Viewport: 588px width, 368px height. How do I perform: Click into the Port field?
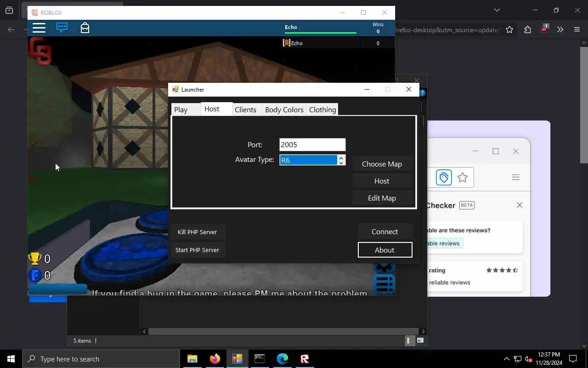[312, 144]
